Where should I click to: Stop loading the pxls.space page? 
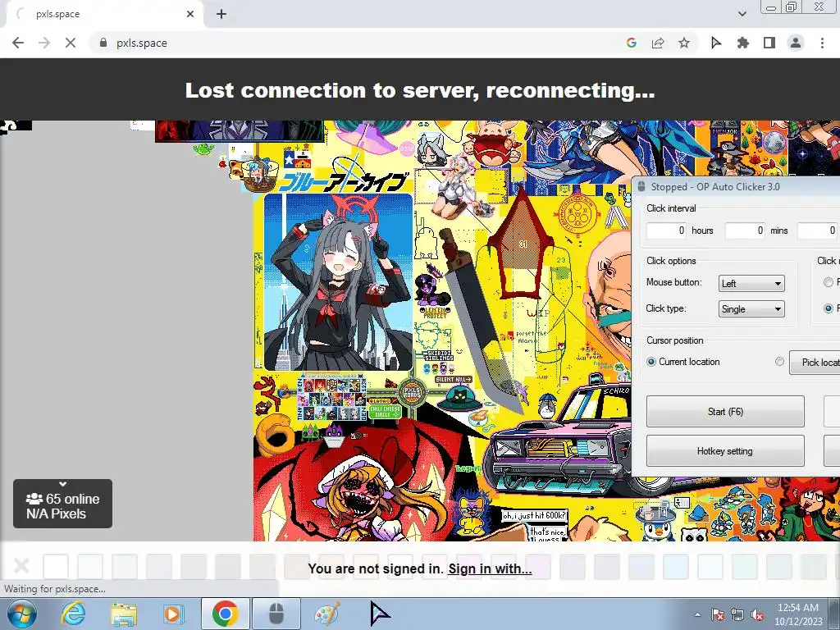[x=71, y=43]
